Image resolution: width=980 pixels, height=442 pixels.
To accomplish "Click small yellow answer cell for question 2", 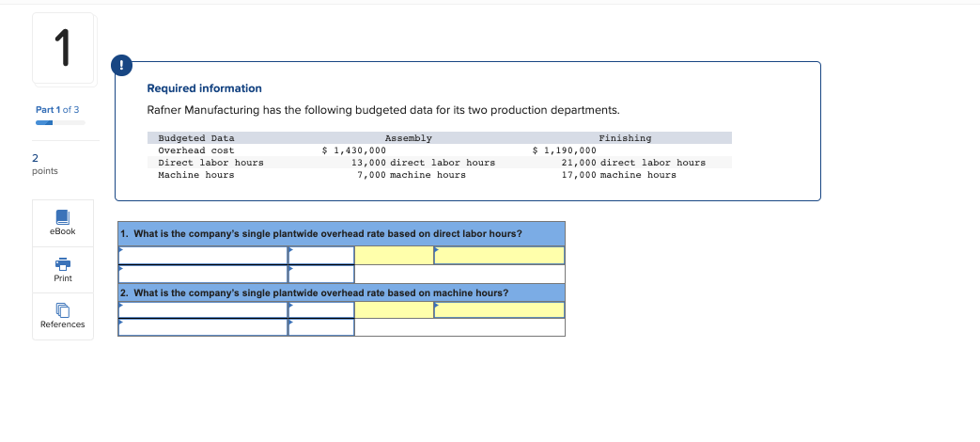I will point(395,310).
